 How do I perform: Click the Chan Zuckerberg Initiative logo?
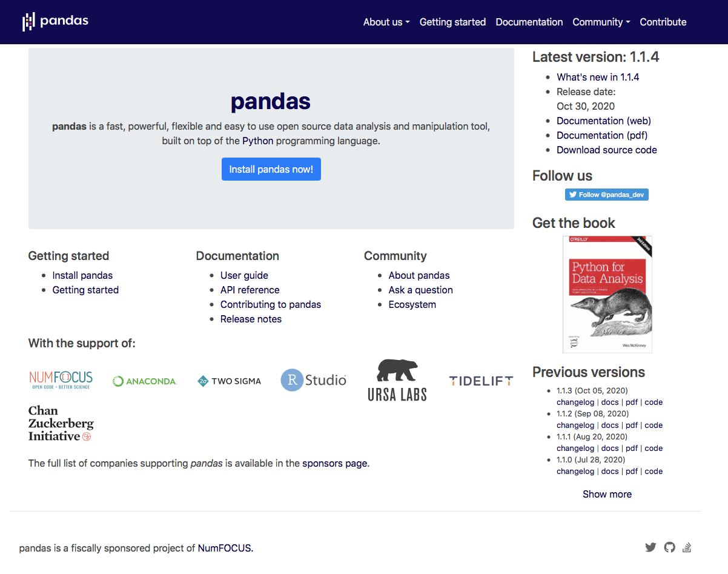pos(61,423)
